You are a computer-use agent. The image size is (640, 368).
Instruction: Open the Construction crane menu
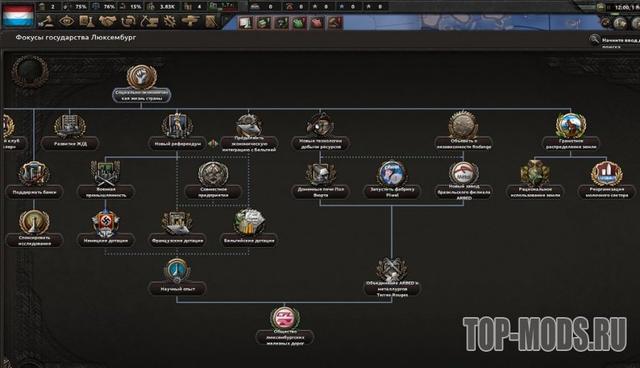pyautogui.click(x=149, y=21)
